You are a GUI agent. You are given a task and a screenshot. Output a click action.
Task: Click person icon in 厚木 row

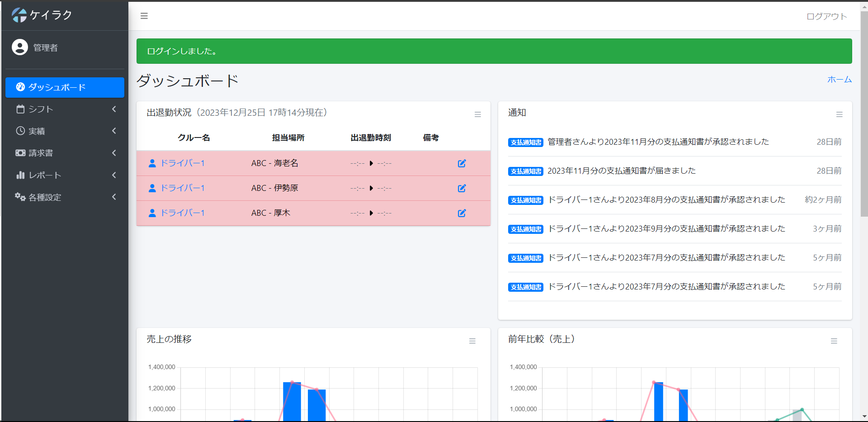point(152,213)
